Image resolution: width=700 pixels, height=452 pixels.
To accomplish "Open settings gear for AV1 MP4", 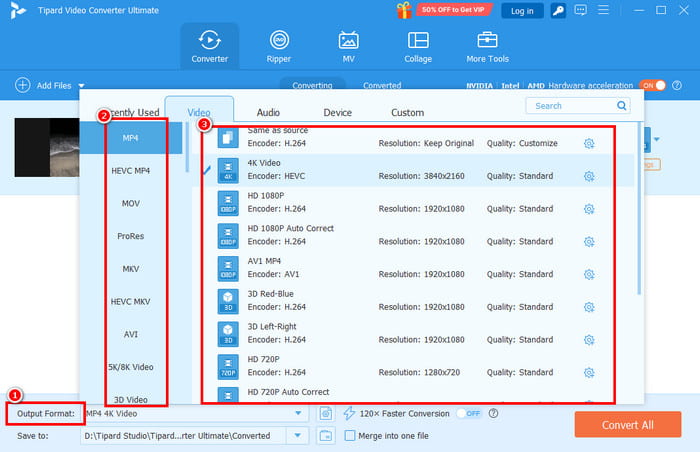I will (x=589, y=274).
